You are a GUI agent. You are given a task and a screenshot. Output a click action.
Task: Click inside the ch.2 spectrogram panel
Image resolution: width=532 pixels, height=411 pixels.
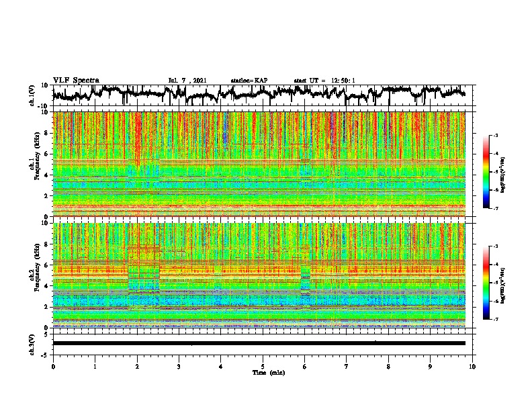[x=259, y=275]
